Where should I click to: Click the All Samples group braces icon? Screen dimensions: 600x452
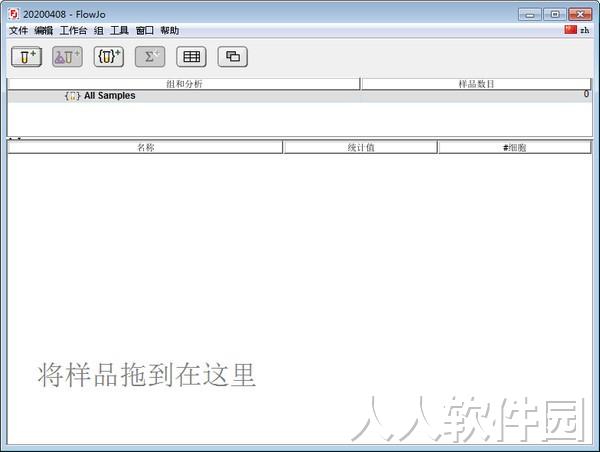(x=72, y=96)
